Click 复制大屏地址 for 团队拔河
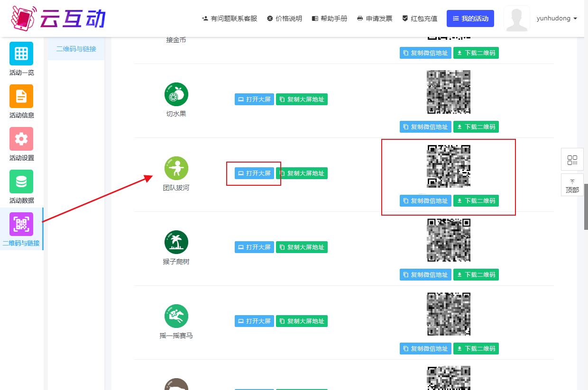 (x=302, y=173)
